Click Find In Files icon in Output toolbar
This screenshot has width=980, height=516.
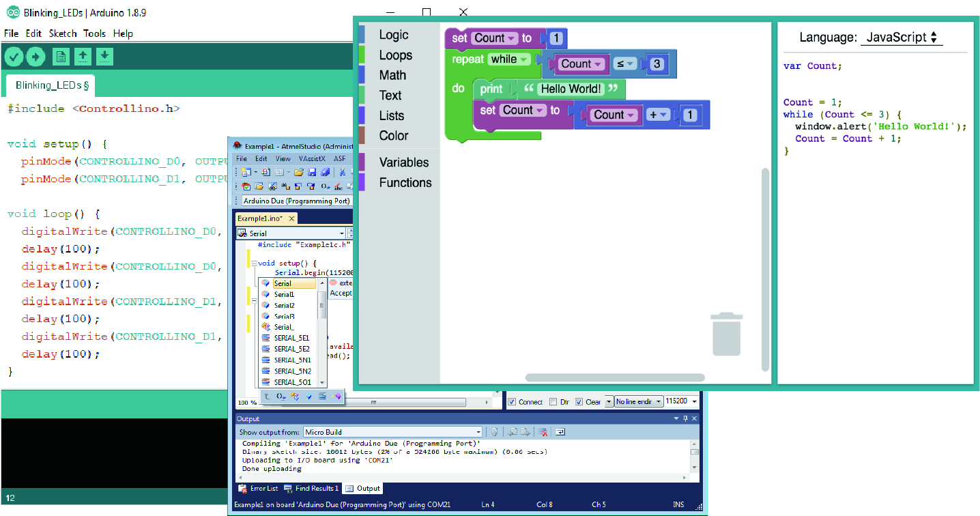tap(494, 432)
